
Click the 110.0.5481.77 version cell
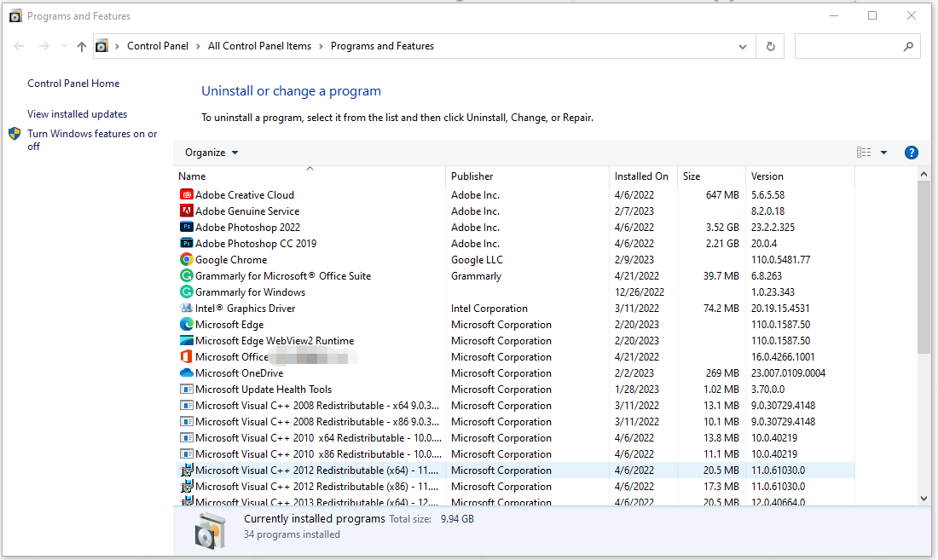pos(780,259)
